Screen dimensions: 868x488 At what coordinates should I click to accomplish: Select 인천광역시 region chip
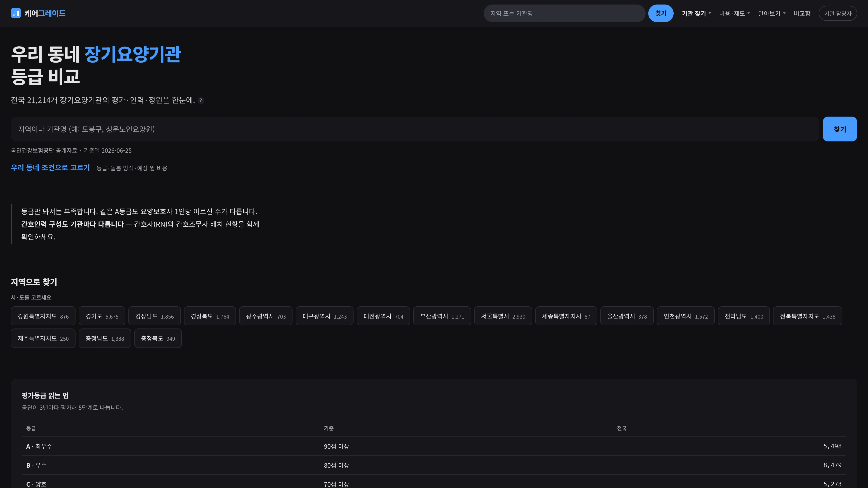tap(686, 316)
